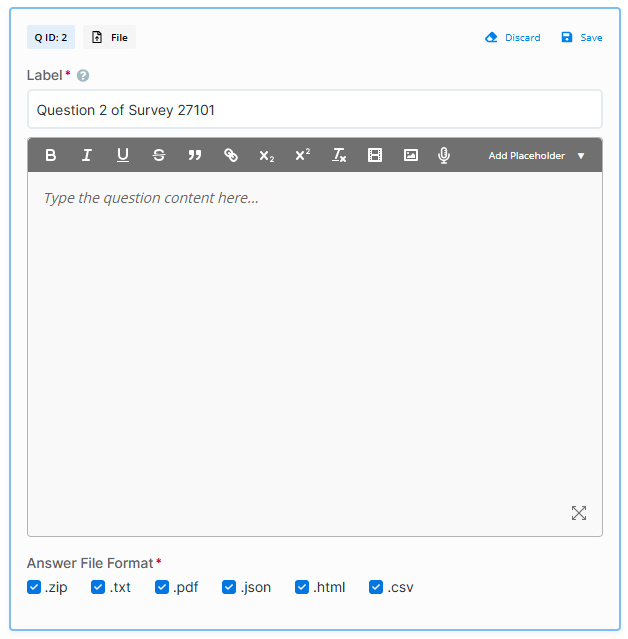
Task: Open the Add Placeholder dropdown
Action: pyautogui.click(x=536, y=155)
